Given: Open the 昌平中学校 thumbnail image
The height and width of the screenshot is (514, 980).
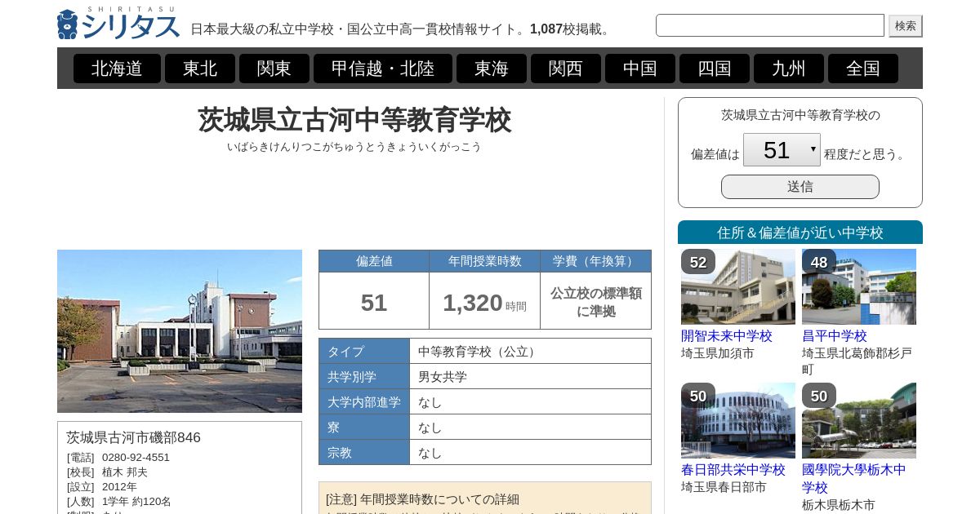Looking at the screenshot, I should pos(859,286).
